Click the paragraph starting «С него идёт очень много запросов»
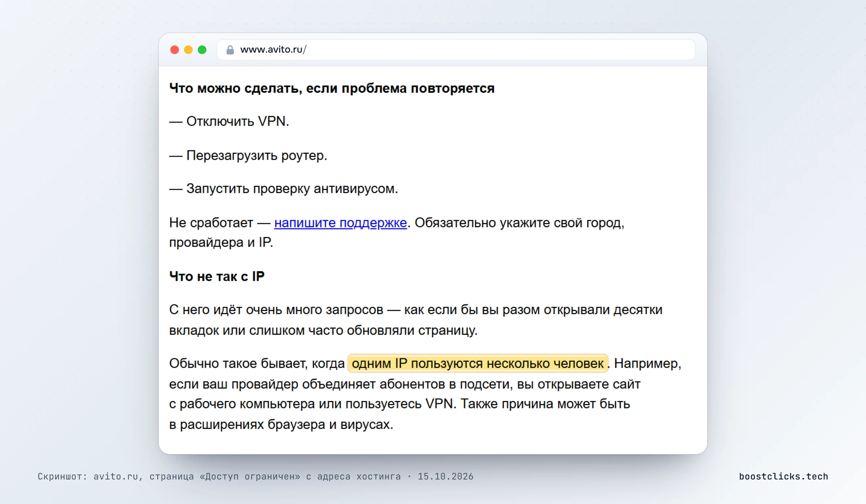 [x=416, y=320]
